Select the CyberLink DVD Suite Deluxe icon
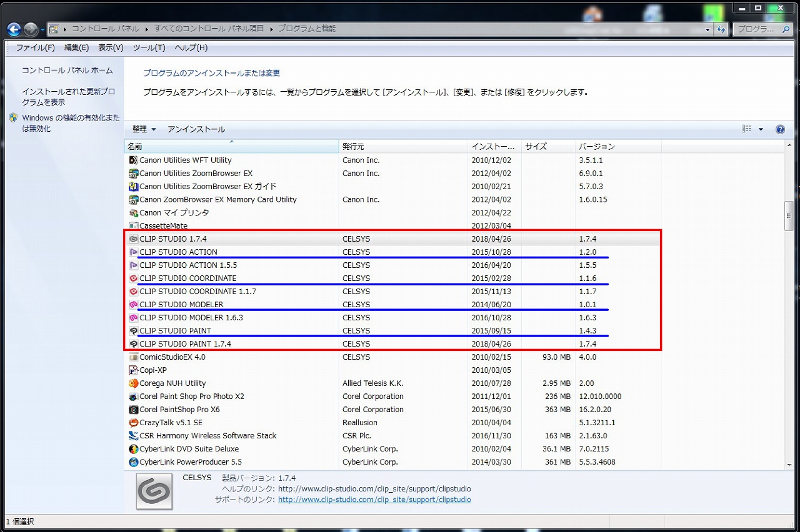800x532 pixels. 133,449
